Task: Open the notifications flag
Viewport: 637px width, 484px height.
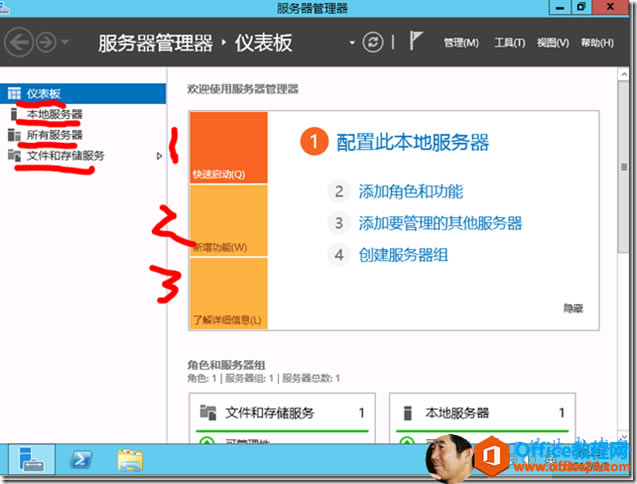Action: 416,41
